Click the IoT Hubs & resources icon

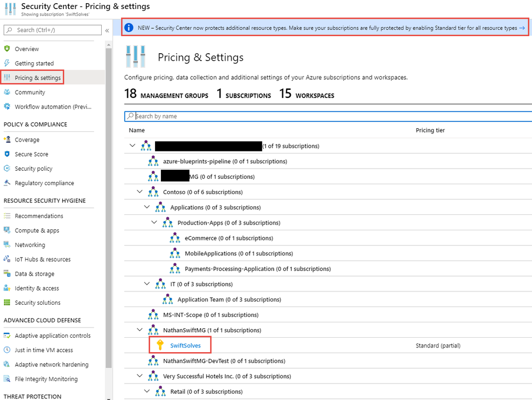coord(7,259)
